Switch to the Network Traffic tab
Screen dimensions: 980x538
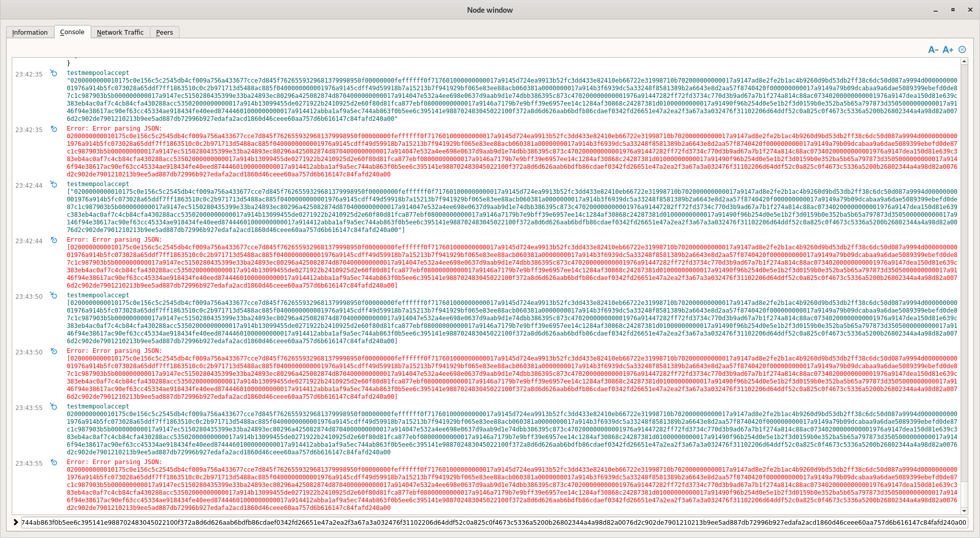tap(120, 32)
